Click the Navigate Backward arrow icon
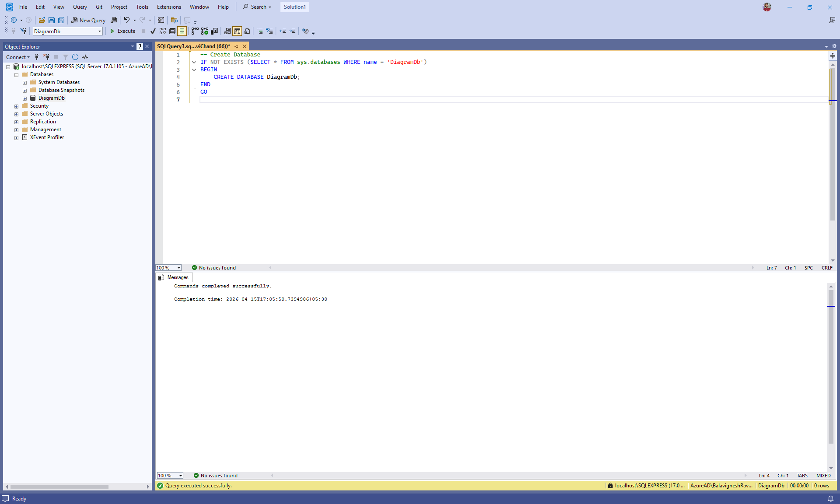The width and height of the screenshot is (840, 504). [14, 20]
